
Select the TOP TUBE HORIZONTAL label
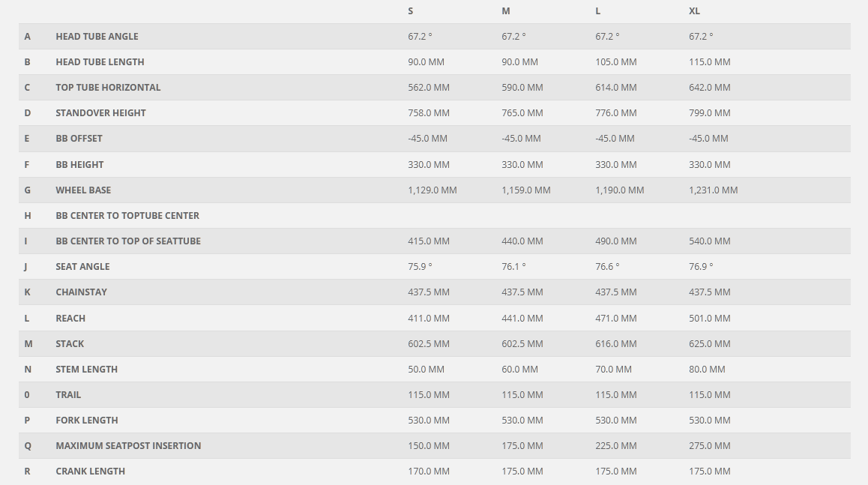point(108,88)
